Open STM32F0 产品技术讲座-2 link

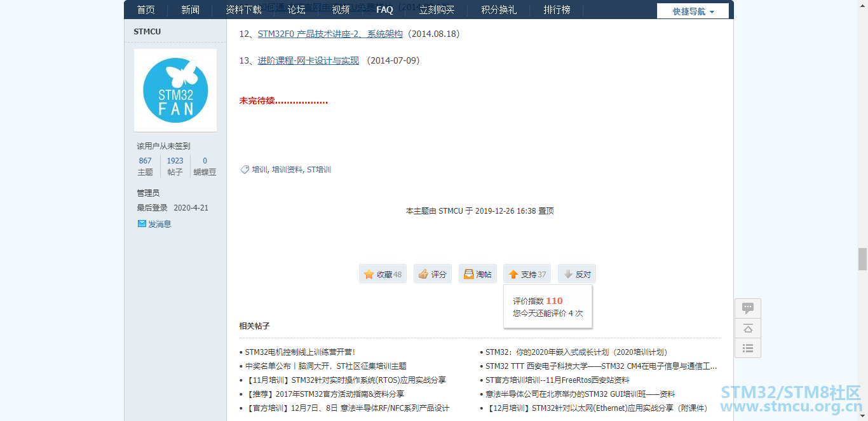330,34
